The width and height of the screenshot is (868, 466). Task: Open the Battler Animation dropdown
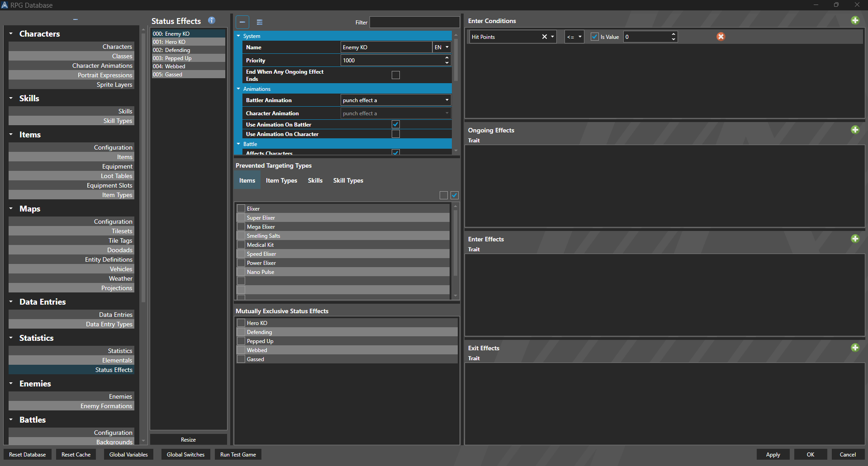pyautogui.click(x=395, y=100)
